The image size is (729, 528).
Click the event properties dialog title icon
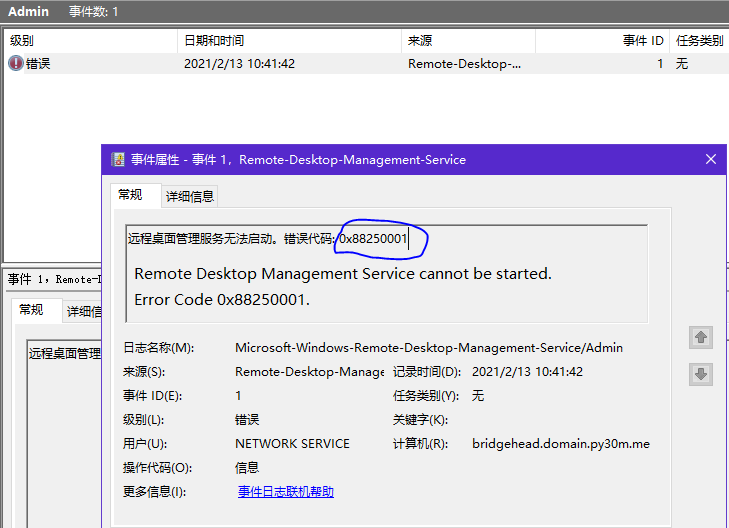click(118, 159)
